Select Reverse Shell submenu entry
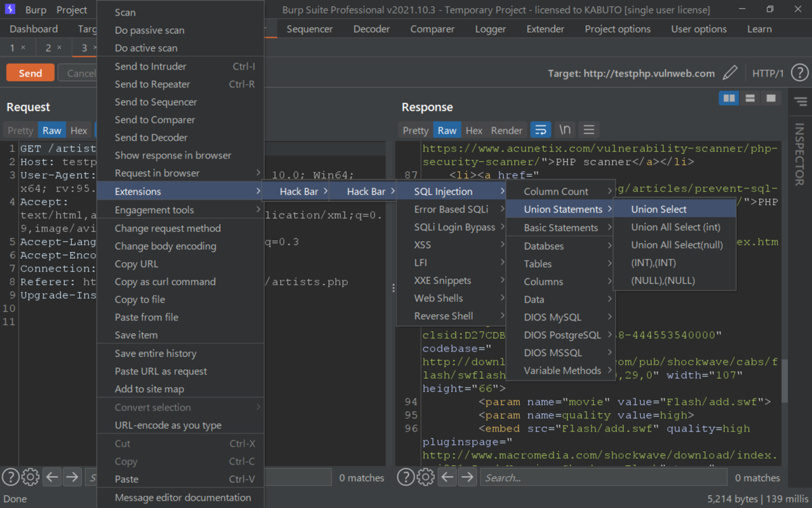812x508 pixels. 451,316
